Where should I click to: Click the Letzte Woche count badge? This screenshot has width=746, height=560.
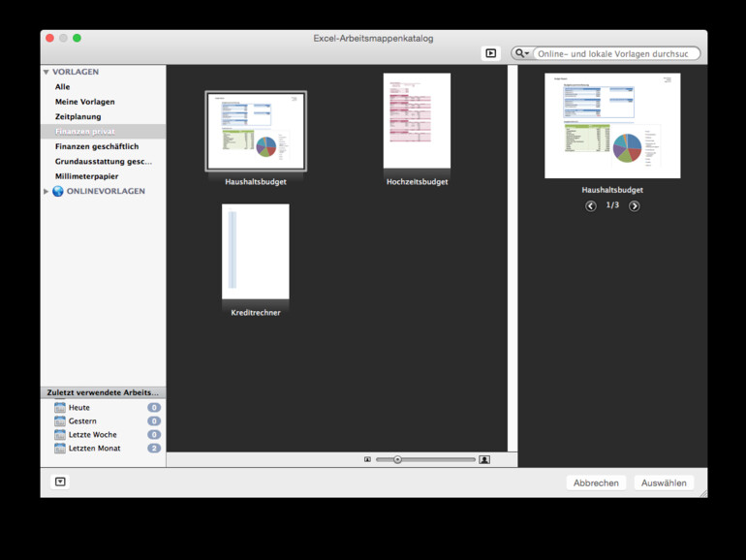point(154,435)
